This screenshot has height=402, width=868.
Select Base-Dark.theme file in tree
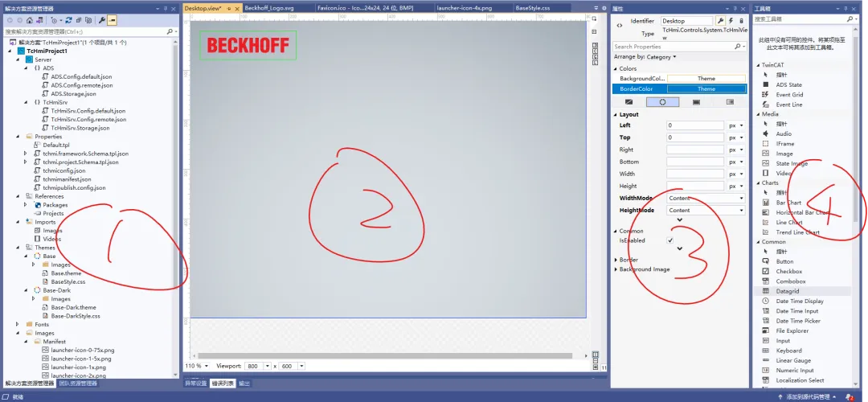coord(74,307)
